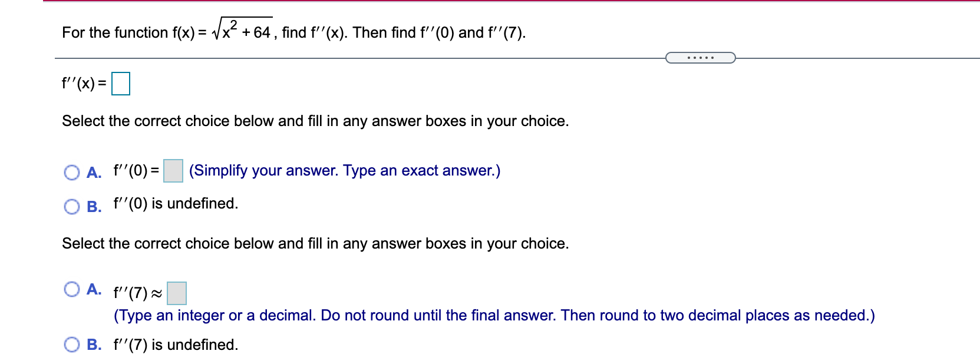This screenshot has height=354, width=980.
Task: Select choice B stating f''(7) is undefined
Action: click(x=72, y=345)
